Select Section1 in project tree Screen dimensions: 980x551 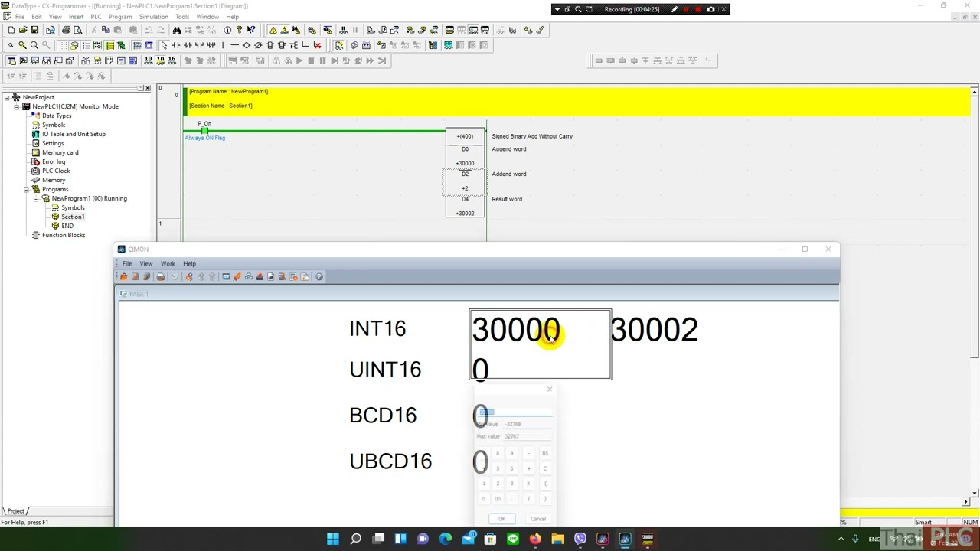coord(73,217)
